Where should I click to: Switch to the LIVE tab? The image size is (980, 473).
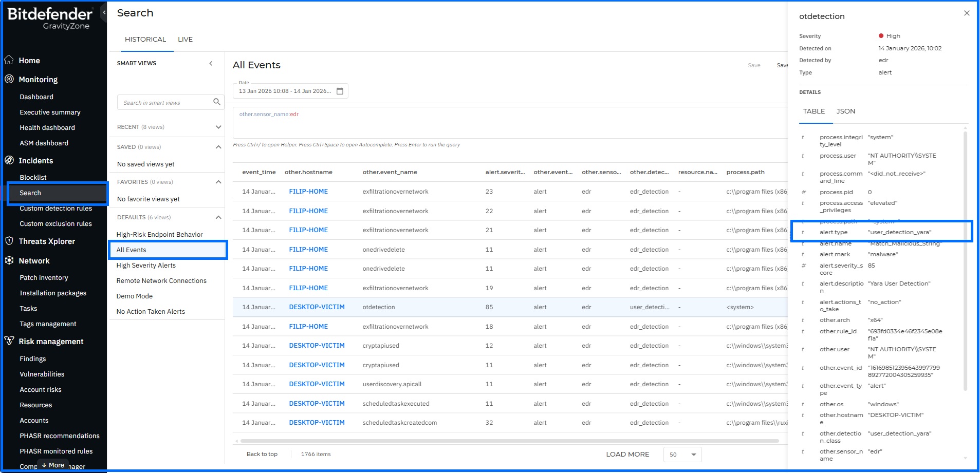tap(185, 40)
